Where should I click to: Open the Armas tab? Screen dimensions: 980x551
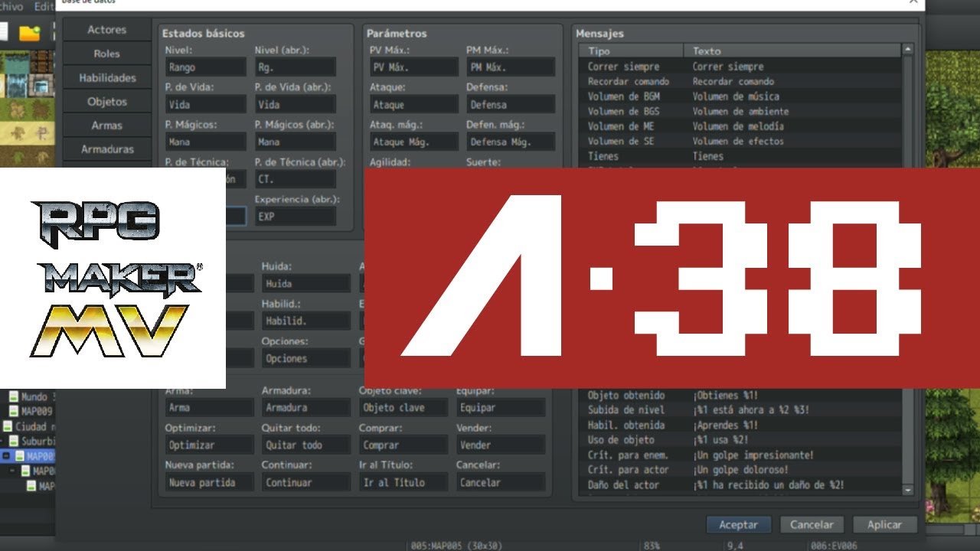[106, 125]
